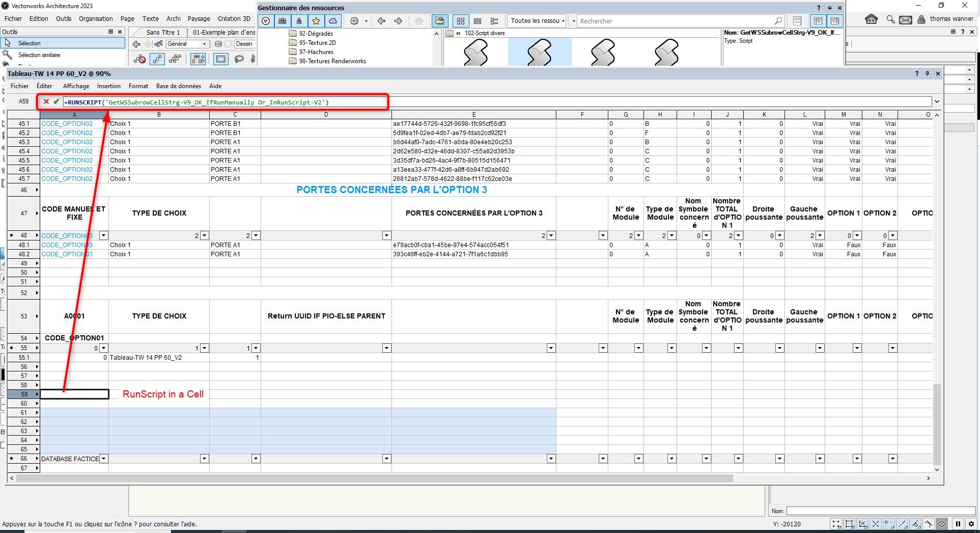Viewport: 980px width, 533px height.
Task: Click the home icon in top right
Action: coord(871,19)
